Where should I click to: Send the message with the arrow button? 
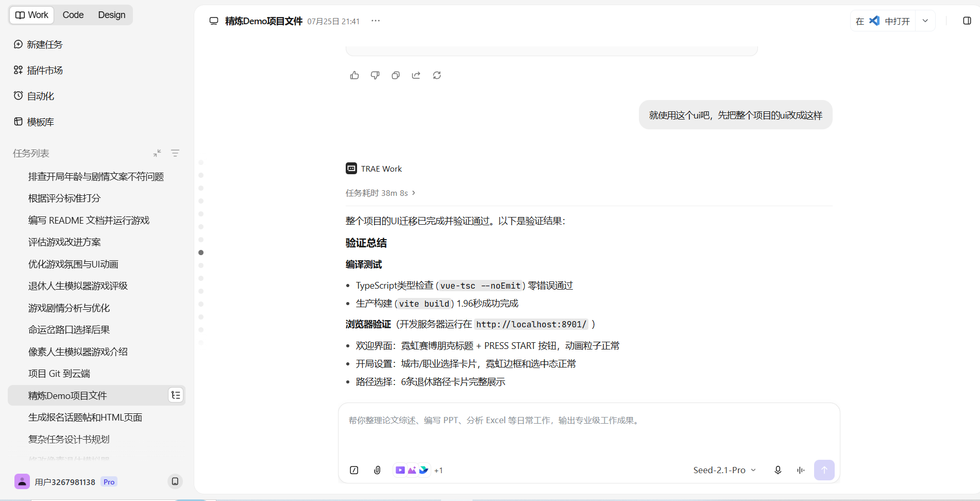[x=824, y=470]
